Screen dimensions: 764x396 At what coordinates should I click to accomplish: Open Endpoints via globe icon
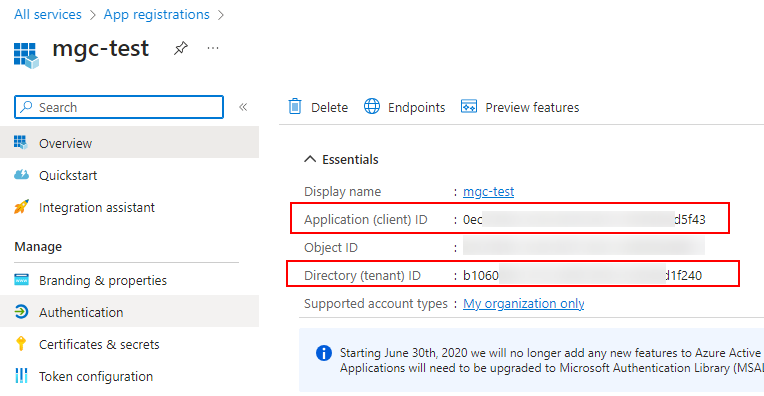point(372,106)
